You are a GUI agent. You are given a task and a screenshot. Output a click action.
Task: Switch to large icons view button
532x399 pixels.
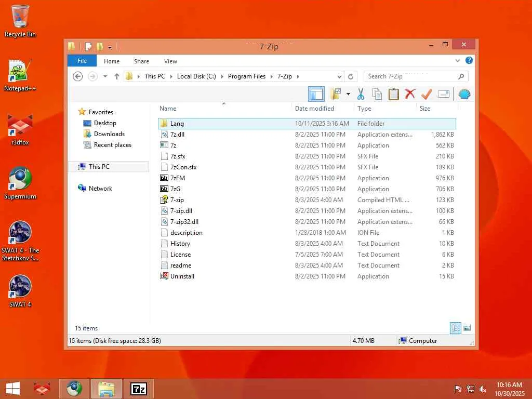tap(467, 328)
